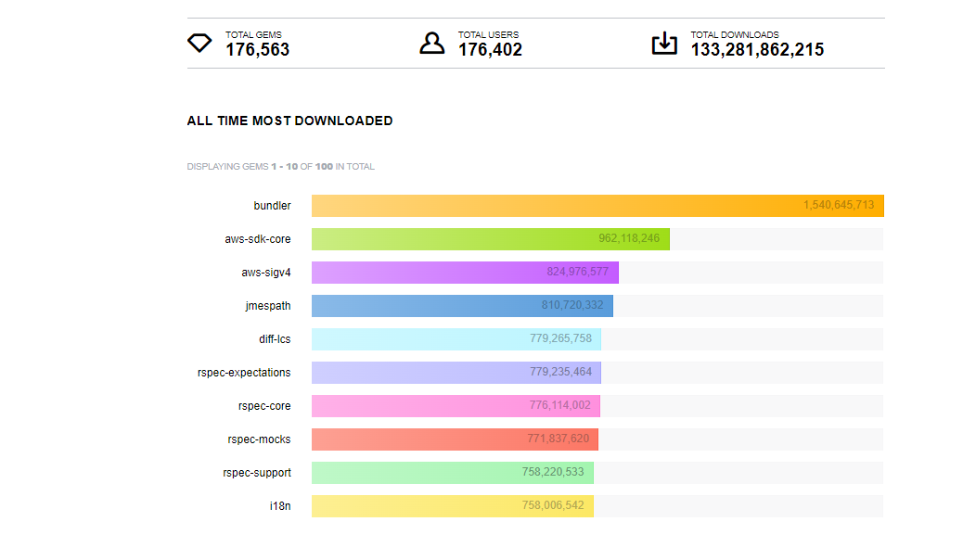Click the red rspec-mocks bar
963x560 pixels.
point(456,439)
